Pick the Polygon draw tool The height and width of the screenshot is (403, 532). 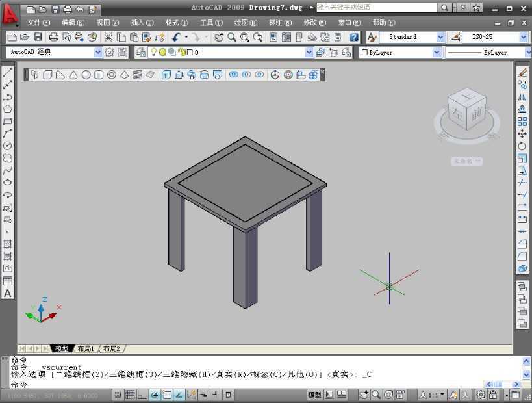pos(7,109)
